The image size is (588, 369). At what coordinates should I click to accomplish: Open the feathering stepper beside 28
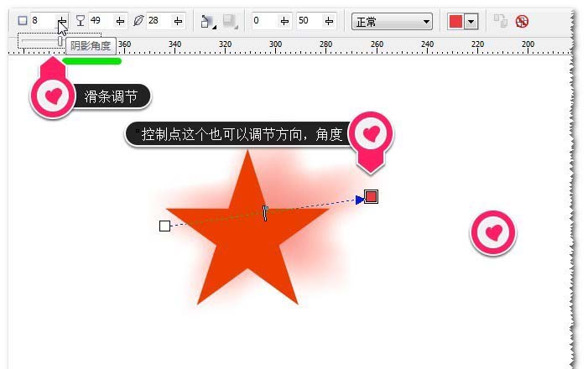point(178,21)
